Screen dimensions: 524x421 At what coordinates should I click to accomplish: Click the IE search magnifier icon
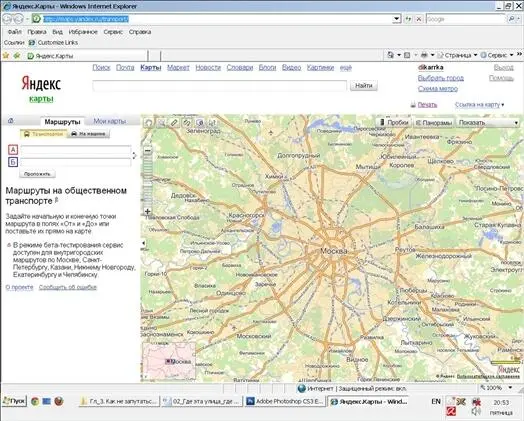[x=511, y=19]
